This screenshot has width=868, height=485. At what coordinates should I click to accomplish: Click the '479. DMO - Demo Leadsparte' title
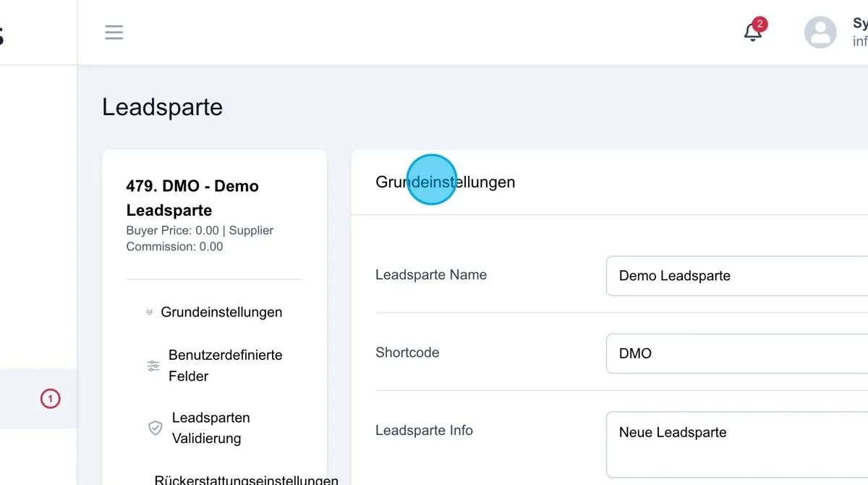[192, 198]
